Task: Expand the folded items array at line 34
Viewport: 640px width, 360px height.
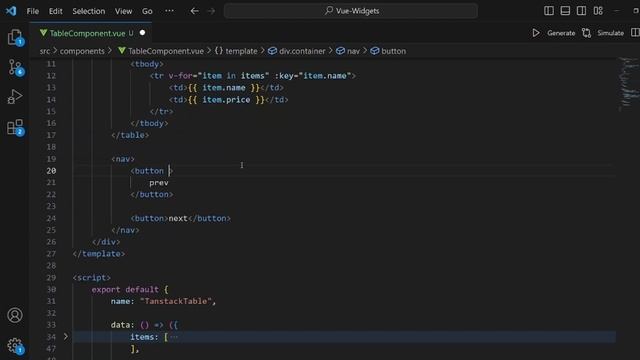Action: [66, 337]
